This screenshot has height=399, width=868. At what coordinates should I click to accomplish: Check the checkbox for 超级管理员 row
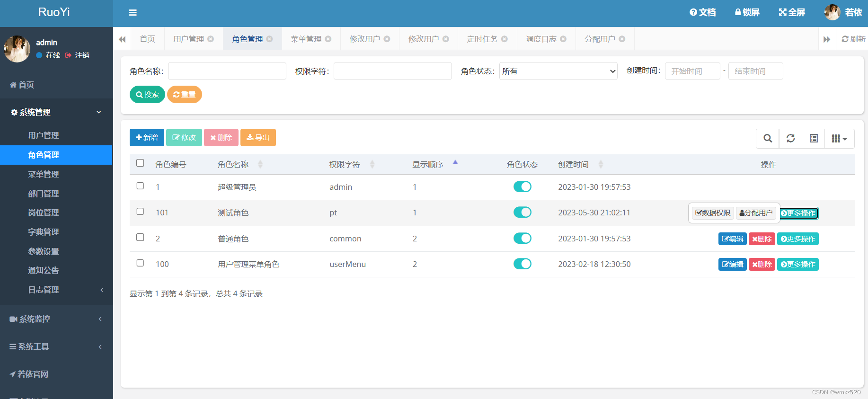point(140,186)
